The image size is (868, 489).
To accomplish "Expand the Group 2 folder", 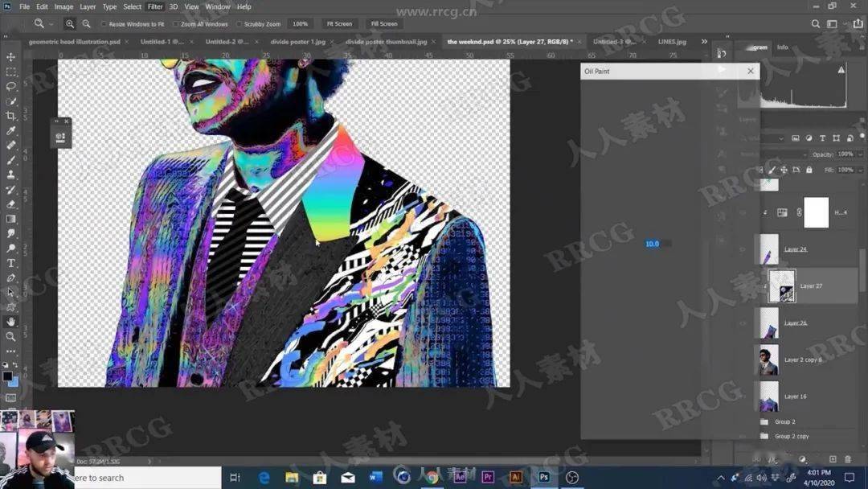I will pos(764,422).
